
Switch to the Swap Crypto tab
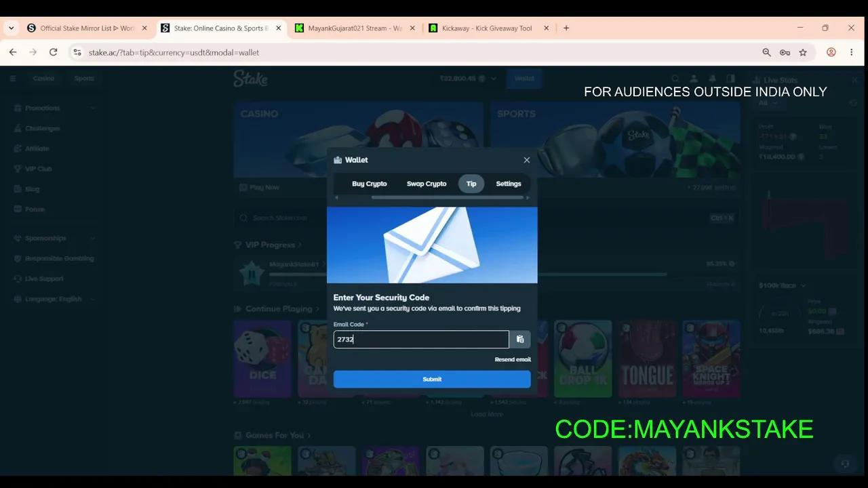[427, 184]
